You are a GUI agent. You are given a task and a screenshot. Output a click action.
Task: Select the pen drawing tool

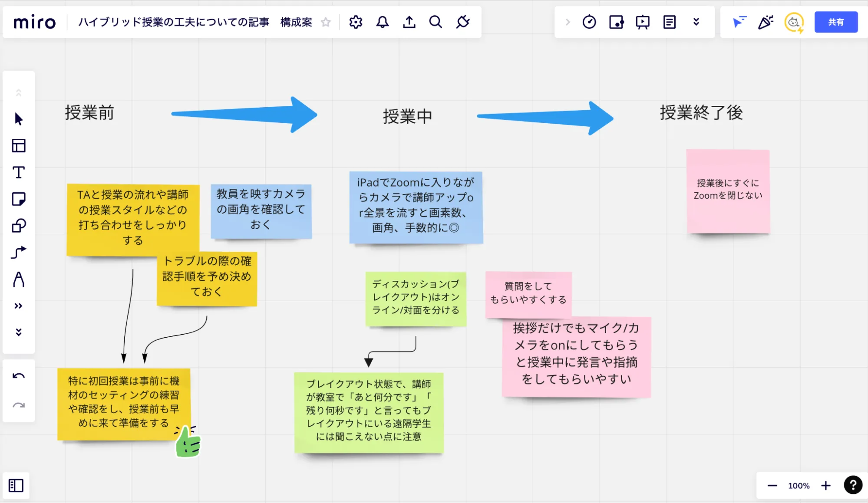[x=19, y=279]
